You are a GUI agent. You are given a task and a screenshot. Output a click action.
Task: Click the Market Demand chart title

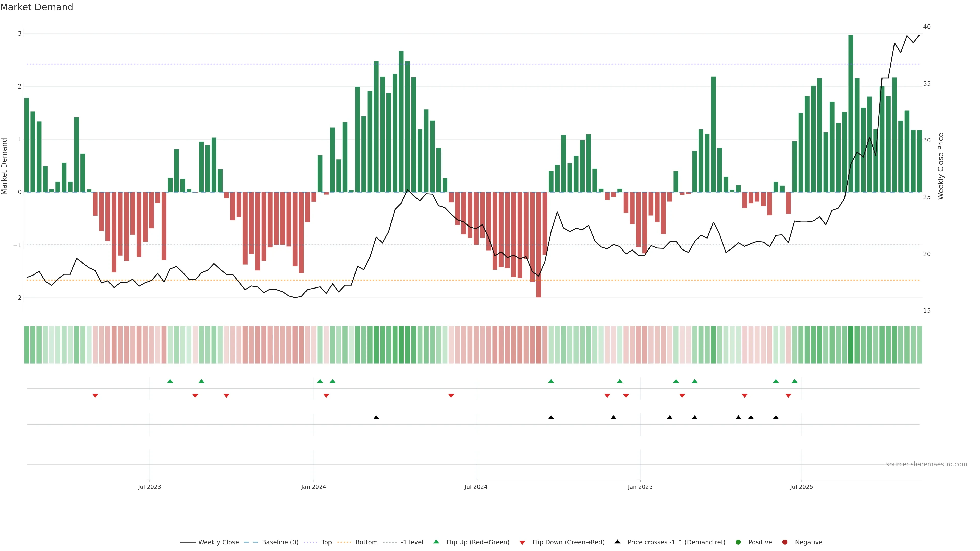[36, 7]
